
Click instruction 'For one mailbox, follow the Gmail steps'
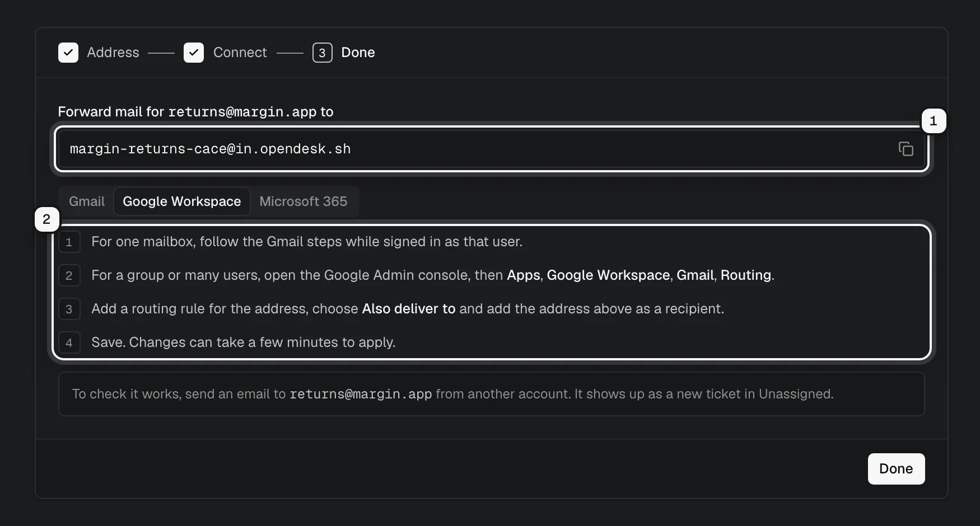pos(307,242)
